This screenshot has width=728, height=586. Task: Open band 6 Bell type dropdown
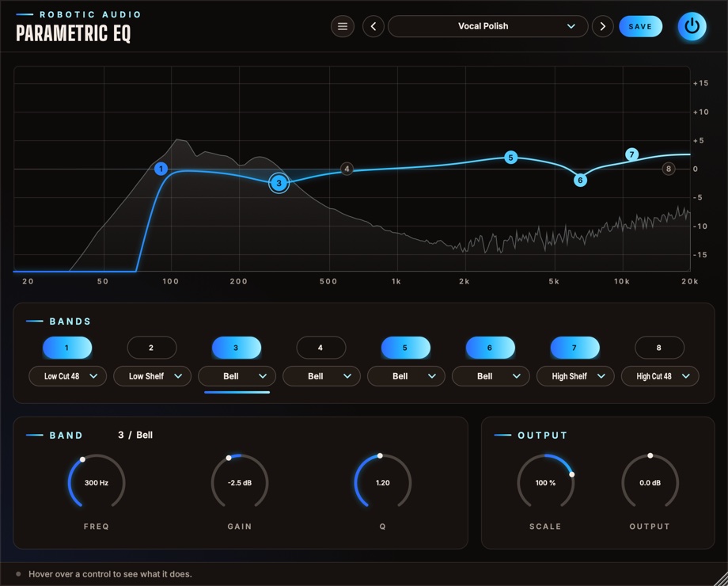click(x=491, y=376)
